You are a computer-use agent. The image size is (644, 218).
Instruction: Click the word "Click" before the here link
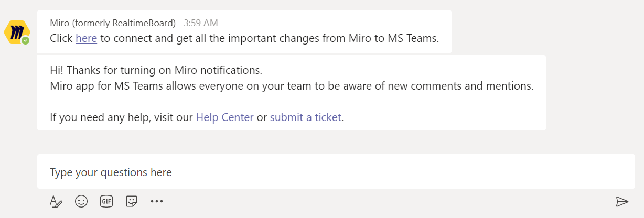pyautogui.click(x=61, y=38)
